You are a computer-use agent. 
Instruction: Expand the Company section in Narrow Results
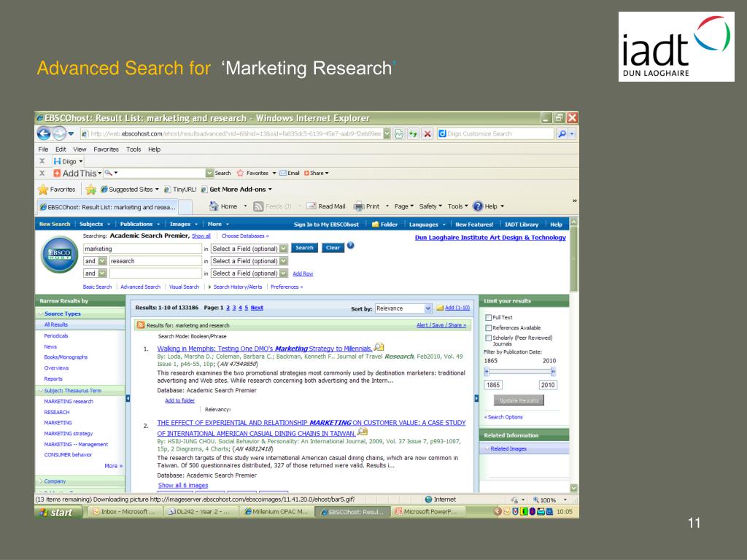click(x=41, y=481)
